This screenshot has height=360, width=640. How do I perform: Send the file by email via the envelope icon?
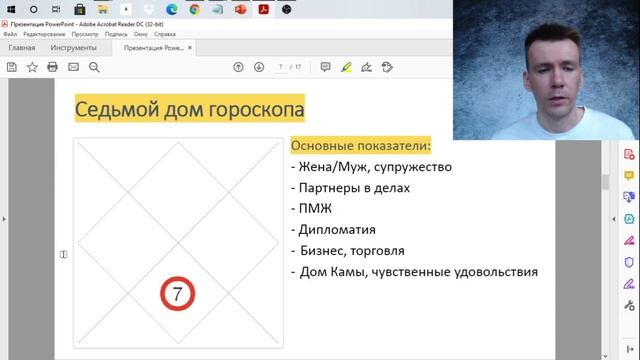(73, 67)
